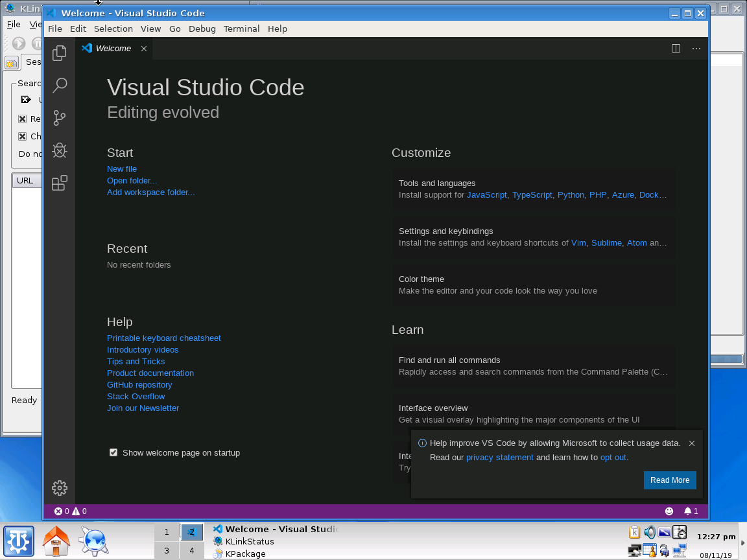Click the Read More button

tap(670, 480)
